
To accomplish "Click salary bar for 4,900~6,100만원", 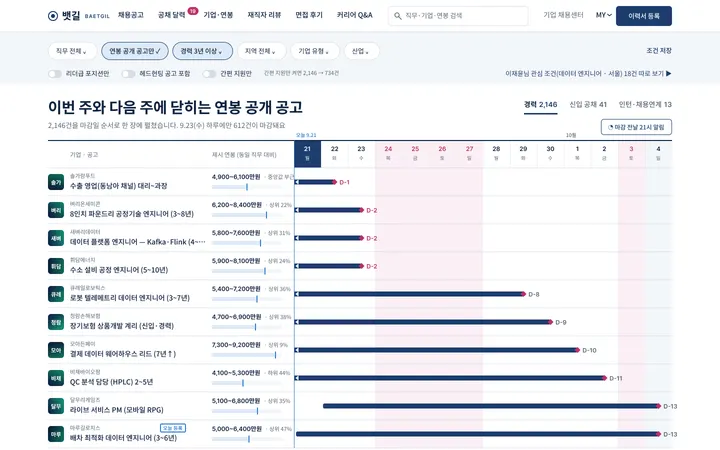I will (246, 187).
